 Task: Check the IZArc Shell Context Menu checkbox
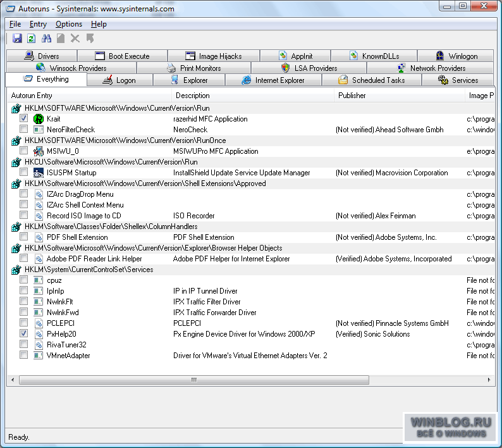click(23, 204)
